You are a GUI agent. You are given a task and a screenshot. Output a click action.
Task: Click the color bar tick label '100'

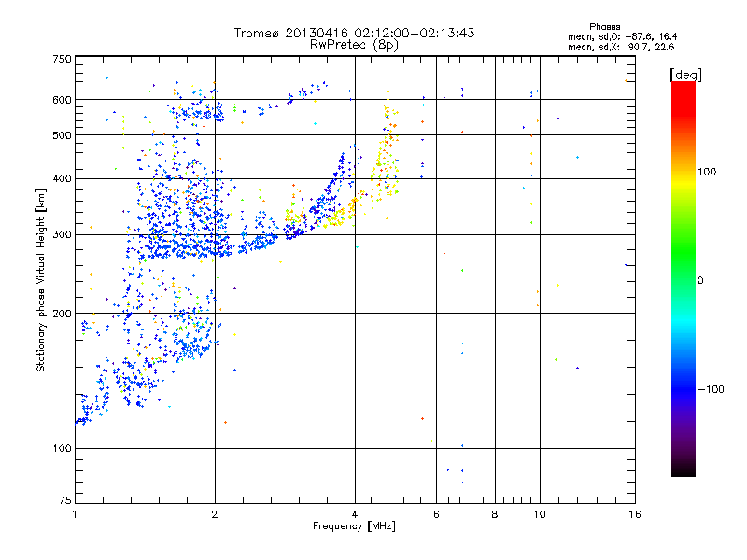pyautogui.click(x=707, y=172)
